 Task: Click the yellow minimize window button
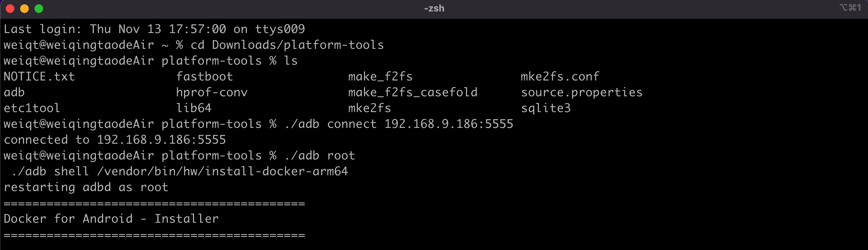pos(24,9)
